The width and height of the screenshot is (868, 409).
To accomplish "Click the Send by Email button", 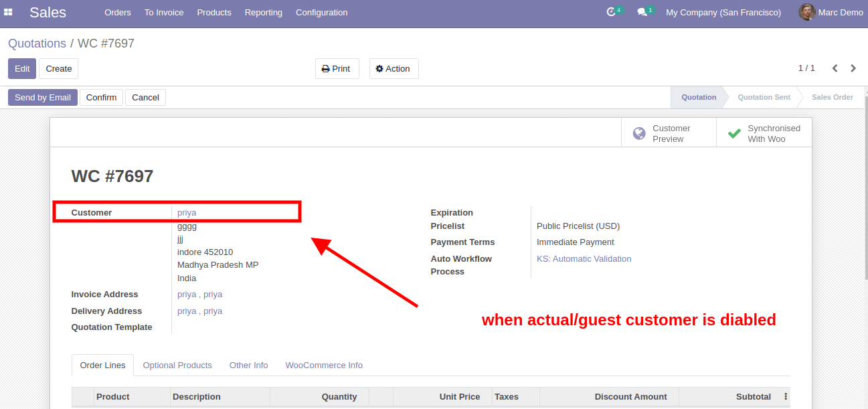I will click(43, 97).
